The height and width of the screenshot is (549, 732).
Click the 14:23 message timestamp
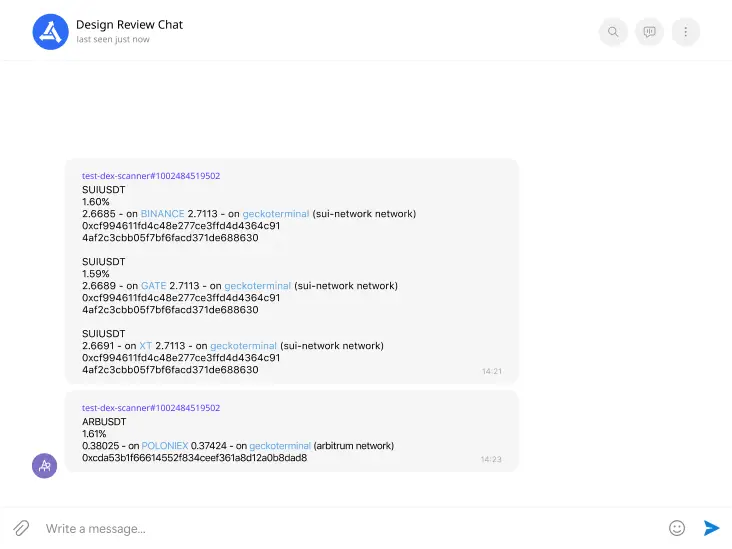[491, 460]
